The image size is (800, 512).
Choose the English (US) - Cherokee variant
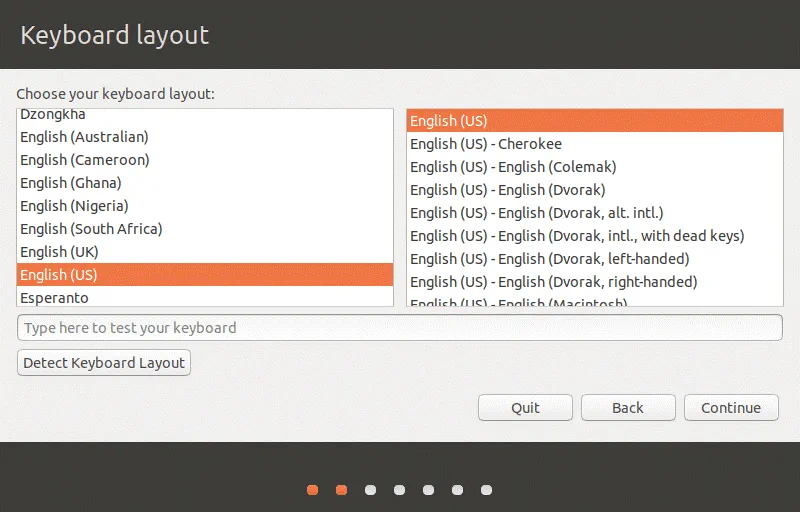coord(486,144)
